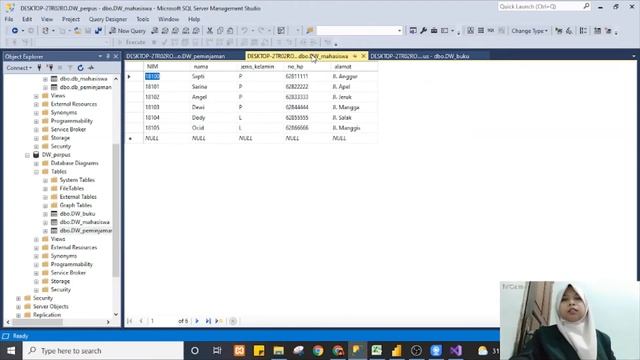
Task: Open the Tools menu
Action: pyautogui.click(x=142, y=19)
